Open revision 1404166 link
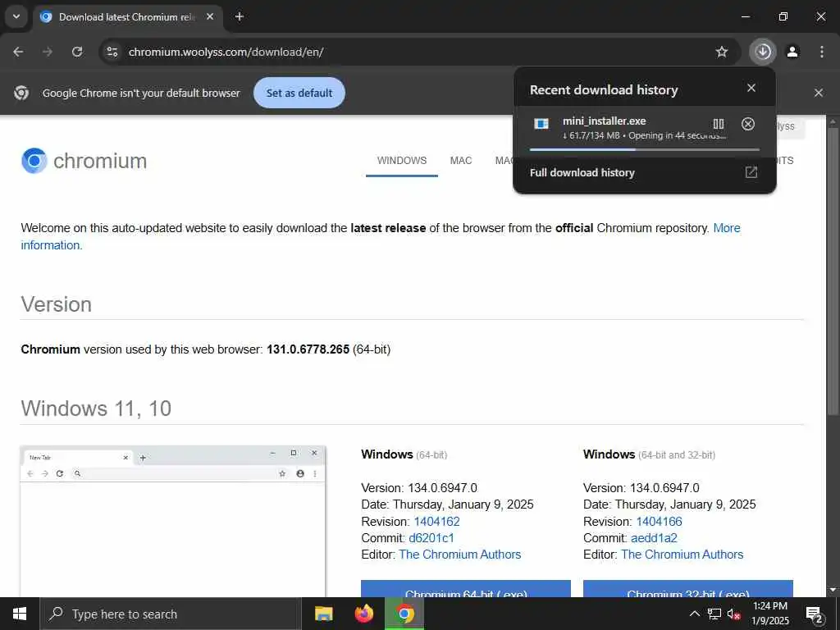Screen dimensions: 840x630 659,521
